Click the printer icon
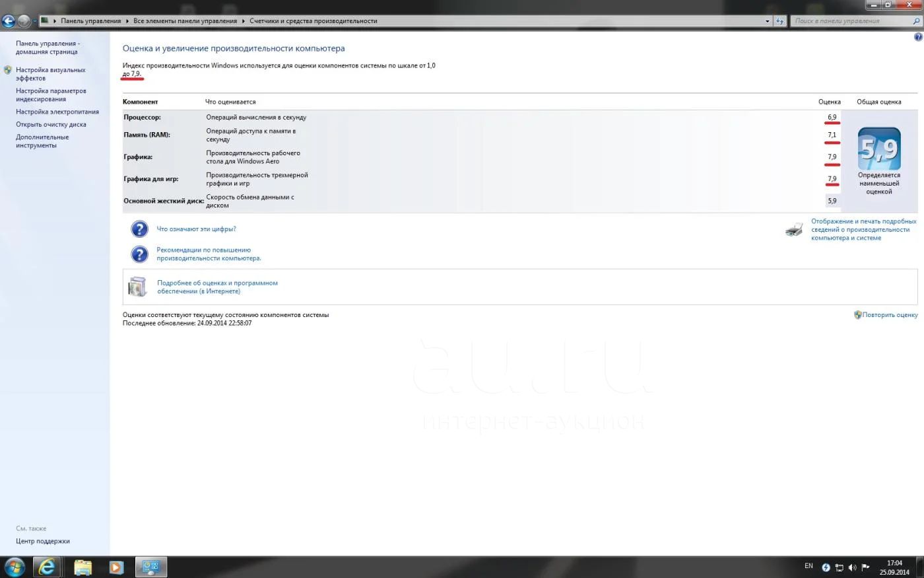924x578 pixels. 795,229
